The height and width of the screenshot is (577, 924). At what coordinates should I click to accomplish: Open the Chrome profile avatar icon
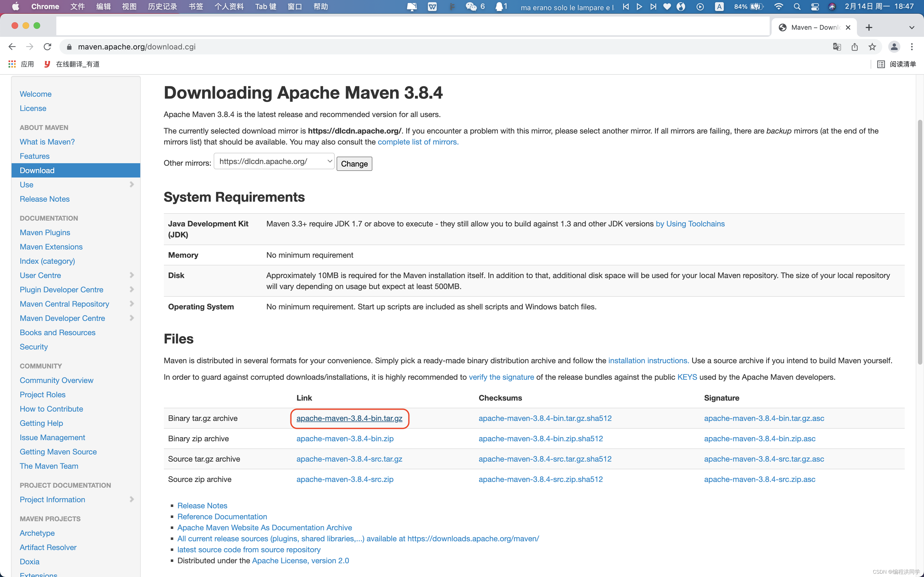point(894,46)
